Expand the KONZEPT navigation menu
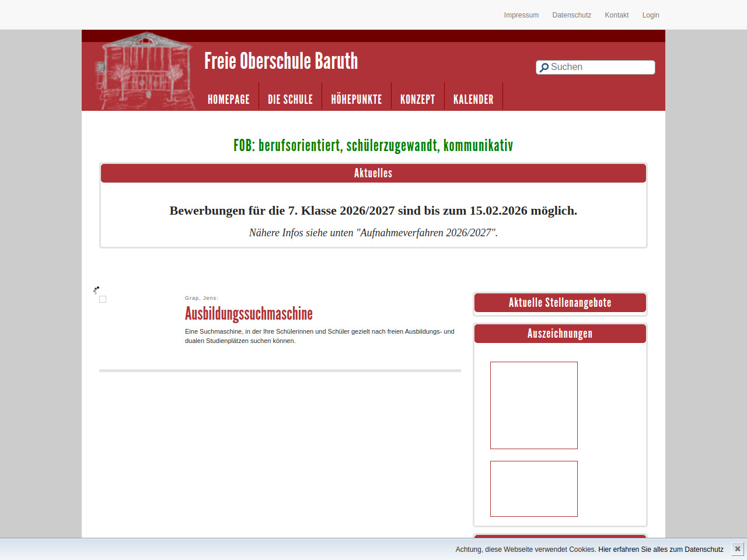The image size is (747, 560). click(417, 99)
